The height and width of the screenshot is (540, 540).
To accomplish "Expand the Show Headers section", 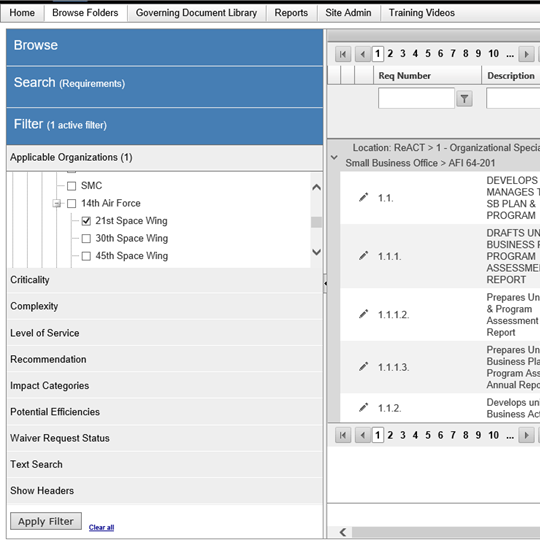I will pos(165,490).
